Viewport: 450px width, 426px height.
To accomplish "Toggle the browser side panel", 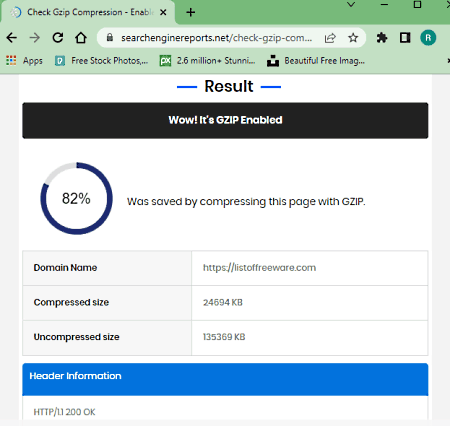I will (x=405, y=38).
